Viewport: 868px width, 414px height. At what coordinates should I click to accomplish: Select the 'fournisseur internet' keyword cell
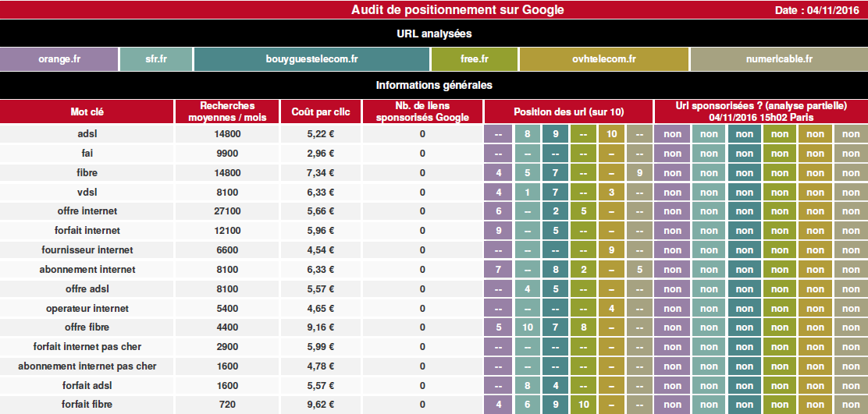[x=87, y=249]
